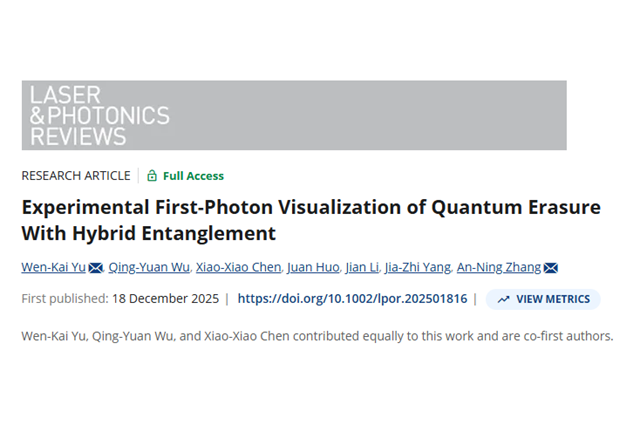Click the trend arrow icon in View Metrics
The image size is (640, 428).
click(x=503, y=299)
